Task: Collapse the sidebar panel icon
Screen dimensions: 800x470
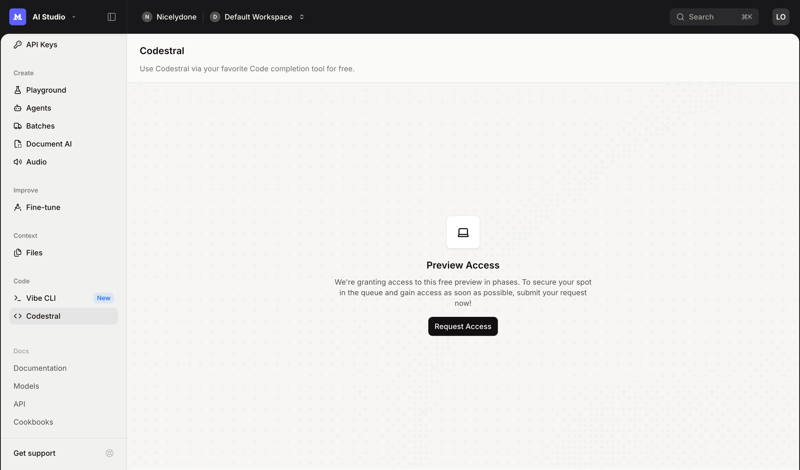Action: tap(111, 17)
